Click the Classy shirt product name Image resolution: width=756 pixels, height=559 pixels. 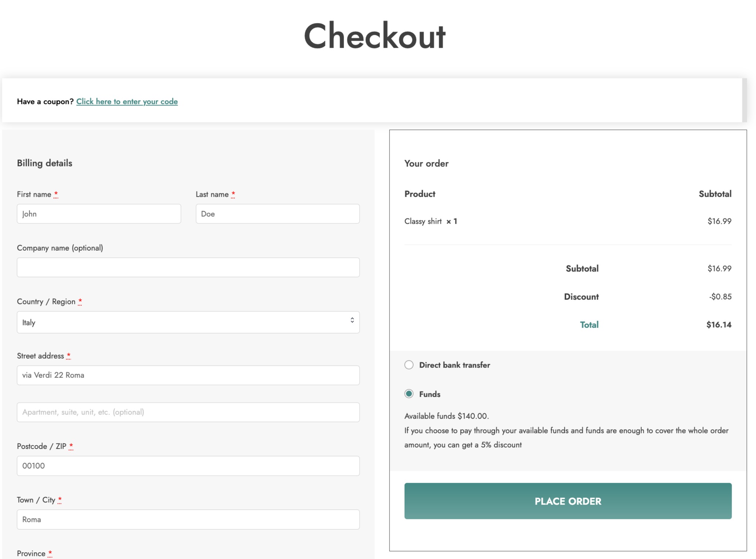pyautogui.click(x=423, y=221)
